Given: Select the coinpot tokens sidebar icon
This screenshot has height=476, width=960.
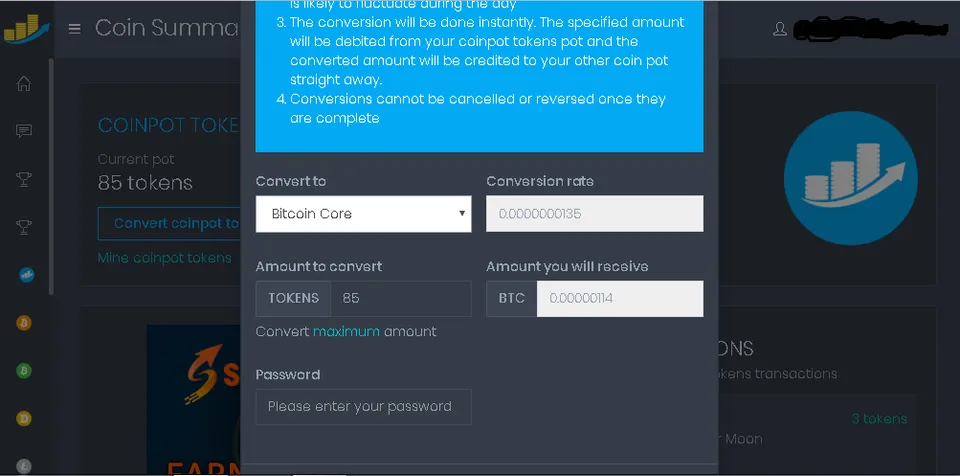Looking at the screenshot, I should coord(26,274).
